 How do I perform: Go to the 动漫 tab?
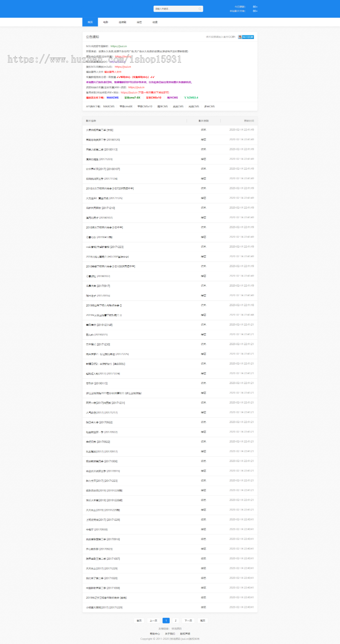pos(155,22)
